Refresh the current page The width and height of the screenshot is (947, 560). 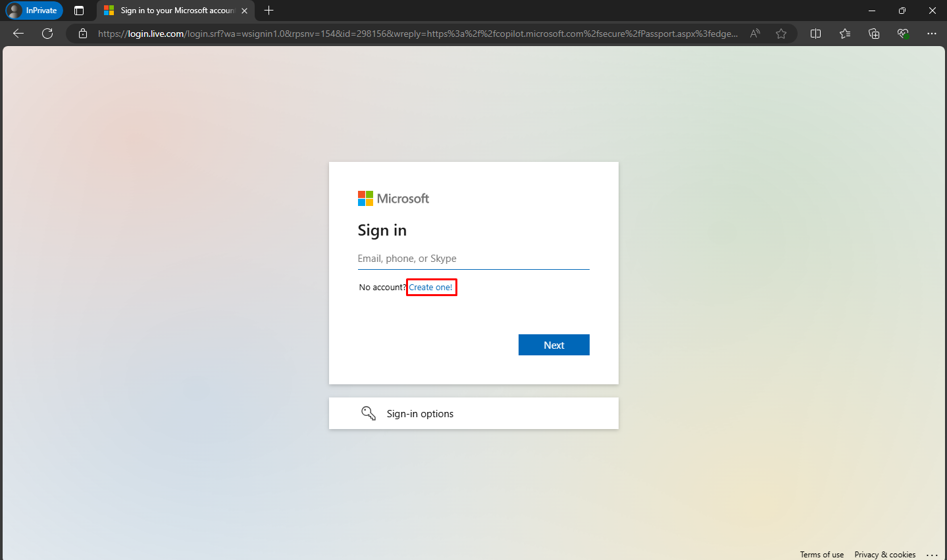(x=47, y=34)
